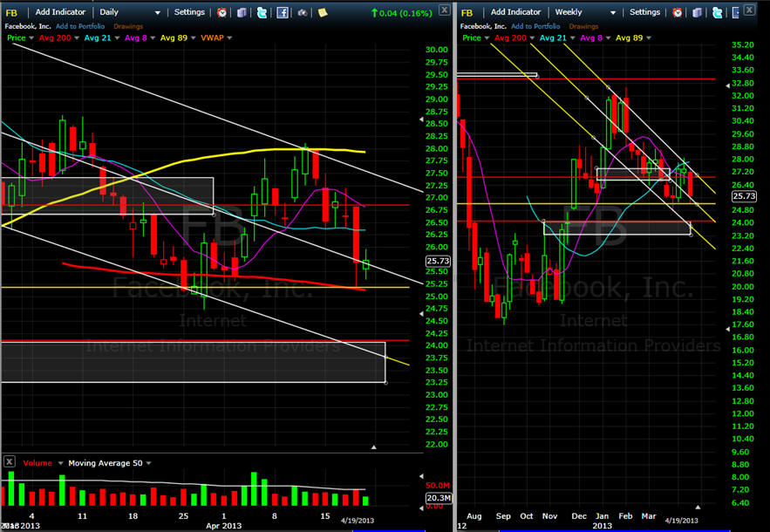
Task: Expand Moving Average 50 options
Action: pyautogui.click(x=148, y=463)
